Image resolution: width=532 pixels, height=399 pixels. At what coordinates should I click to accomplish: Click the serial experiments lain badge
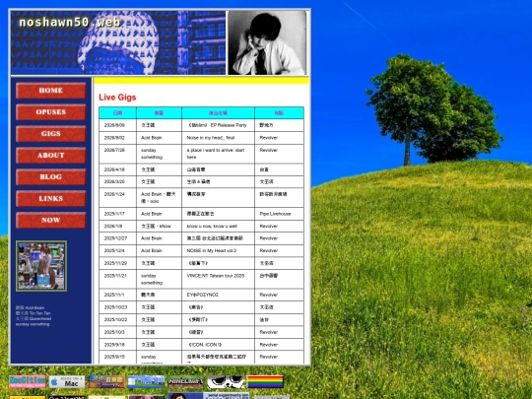click(x=209, y=396)
